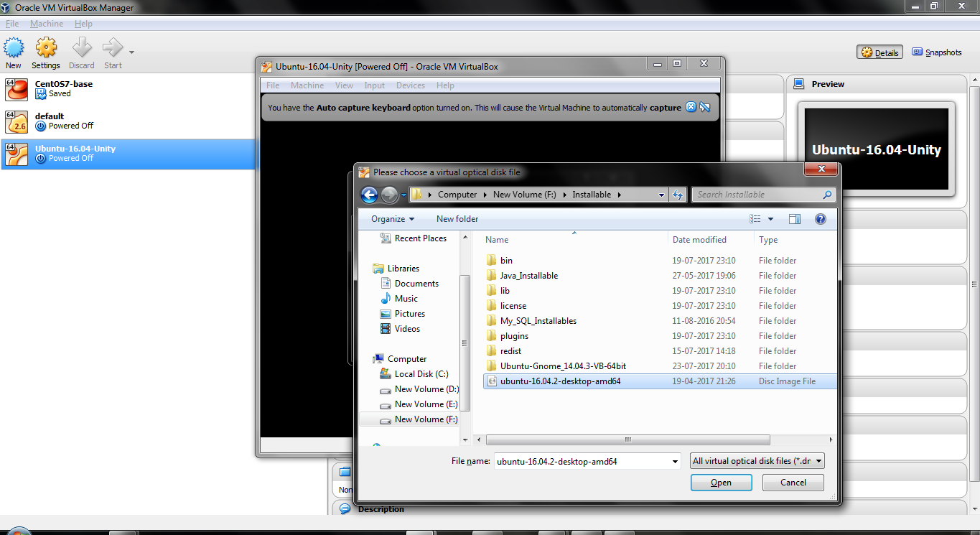The image size is (980, 535).
Task: Click the blue Help question icon
Action: pyautogui.click(x=821, y=219)
